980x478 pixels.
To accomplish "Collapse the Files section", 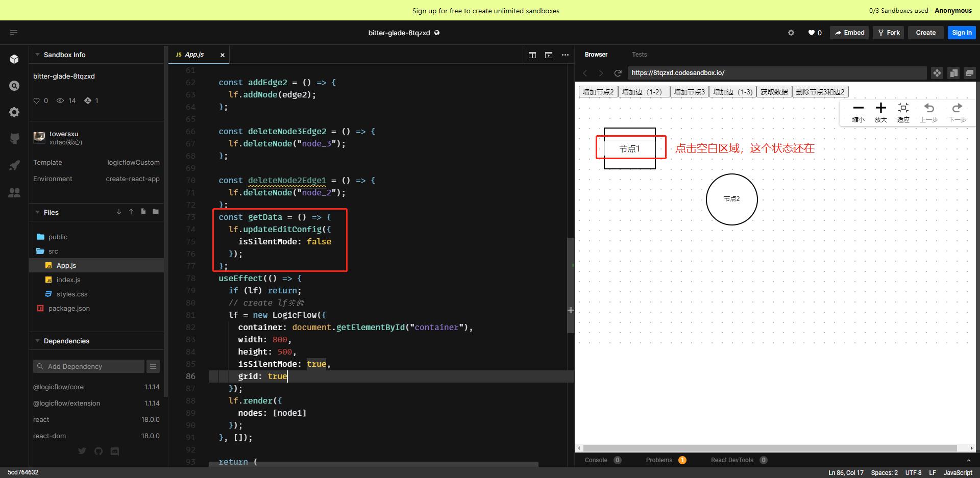I will point(37,212).
